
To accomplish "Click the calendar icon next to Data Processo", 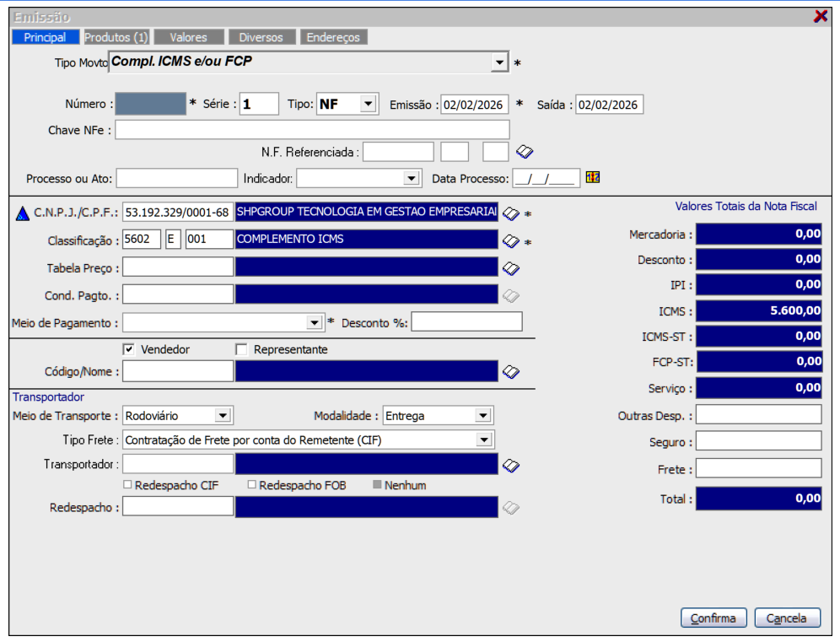I will click(592, 178).
